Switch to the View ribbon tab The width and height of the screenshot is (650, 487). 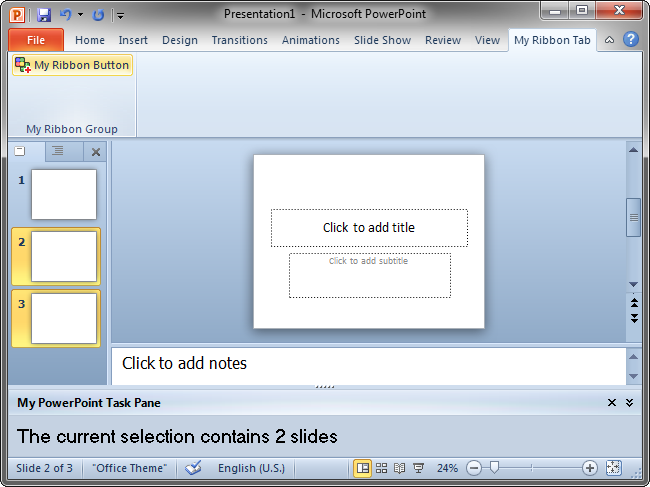[x=487, y=40]
